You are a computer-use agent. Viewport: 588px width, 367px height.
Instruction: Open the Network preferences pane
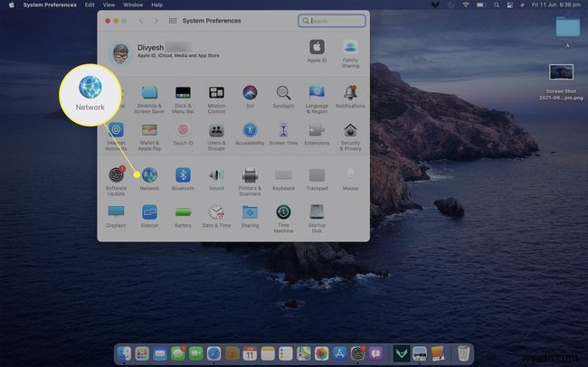149,174
